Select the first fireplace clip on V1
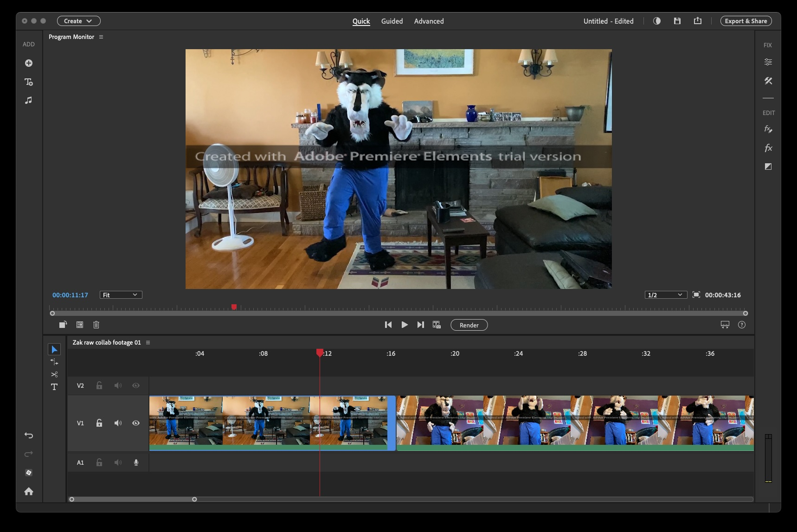This screenshot has height=532, width=797. tap(272, 423)
